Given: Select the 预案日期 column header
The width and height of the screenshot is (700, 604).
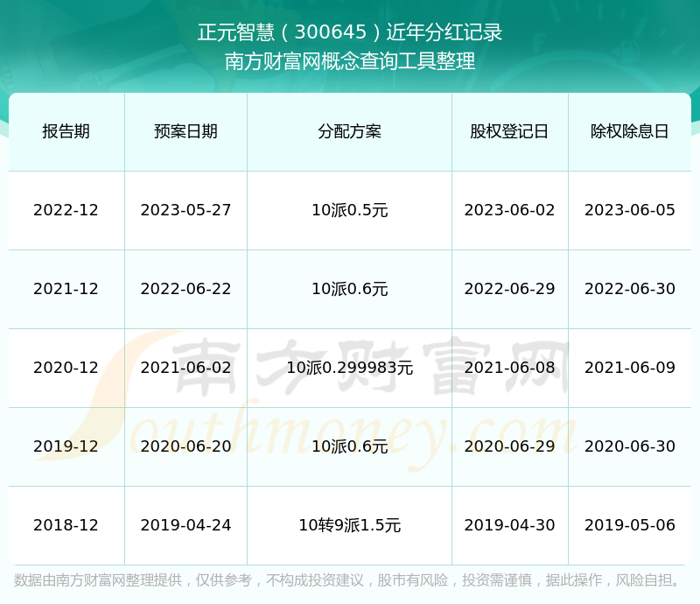Looking at the screenshot, I should coord(185,131).
